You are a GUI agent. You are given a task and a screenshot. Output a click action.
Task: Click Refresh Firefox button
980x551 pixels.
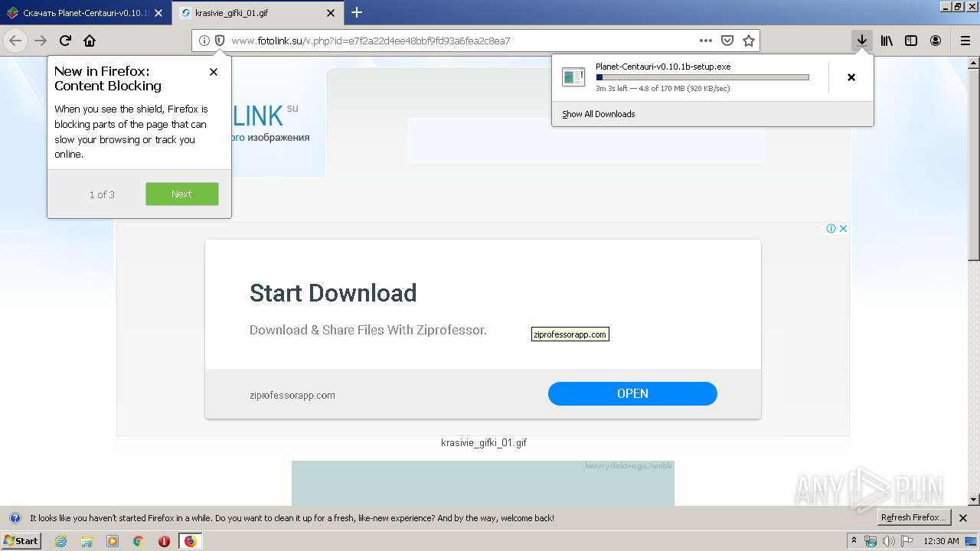click(913, 517)
